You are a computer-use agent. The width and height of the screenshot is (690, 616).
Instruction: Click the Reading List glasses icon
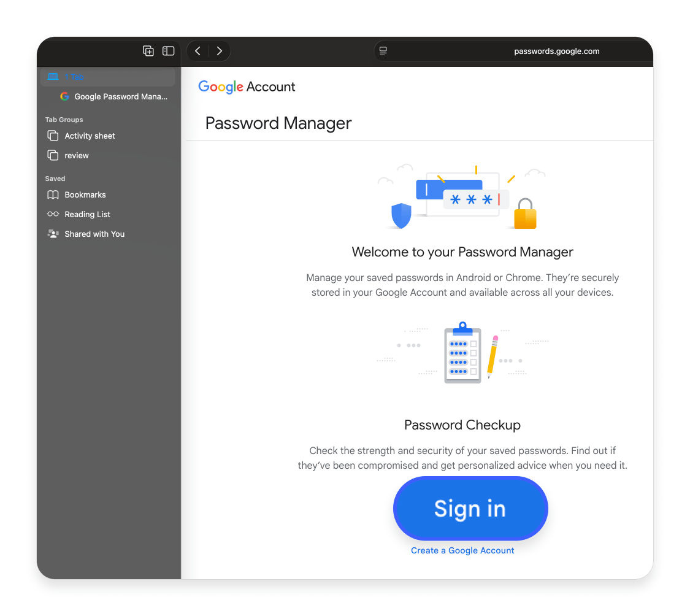(52, 214)
